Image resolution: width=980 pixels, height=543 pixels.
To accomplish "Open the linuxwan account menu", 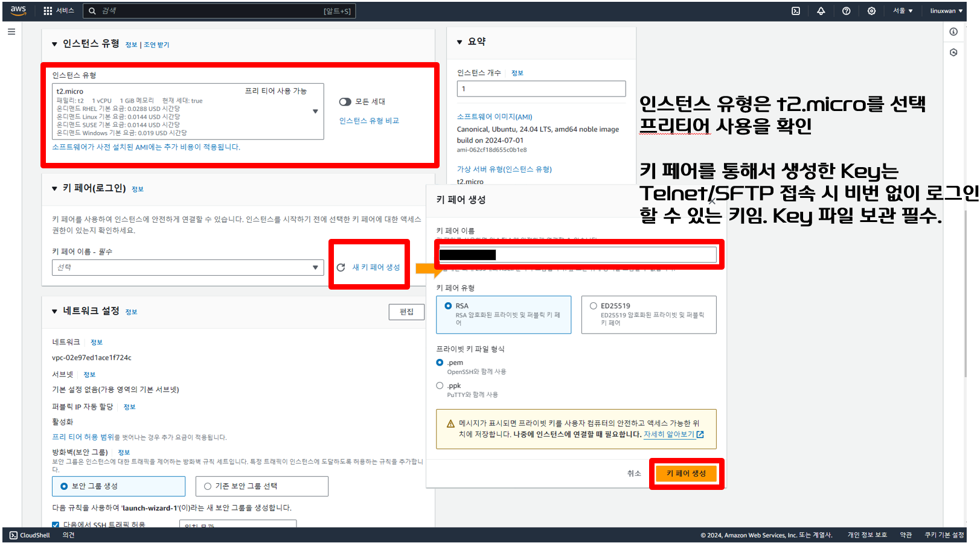I will pyautogui.click(x=946, y=11).
